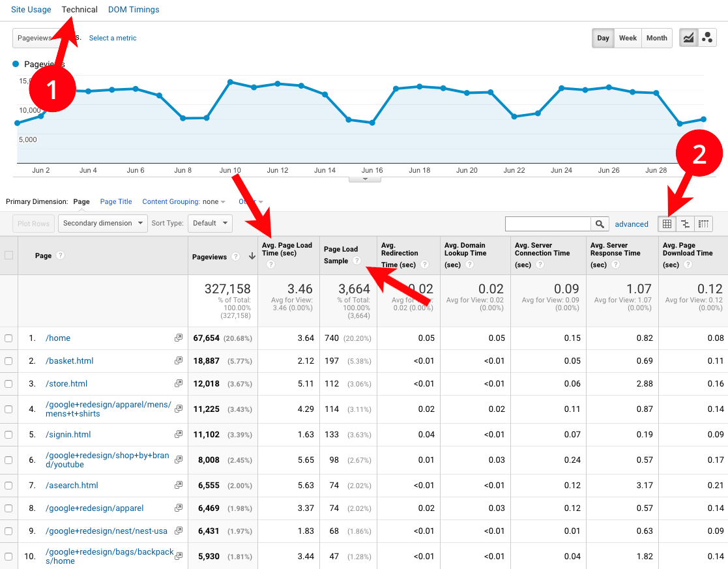The width and height of the screenshot is (728, 569).
Task: Open the Secondary dimension dropdown
Action: click(102, 223)
